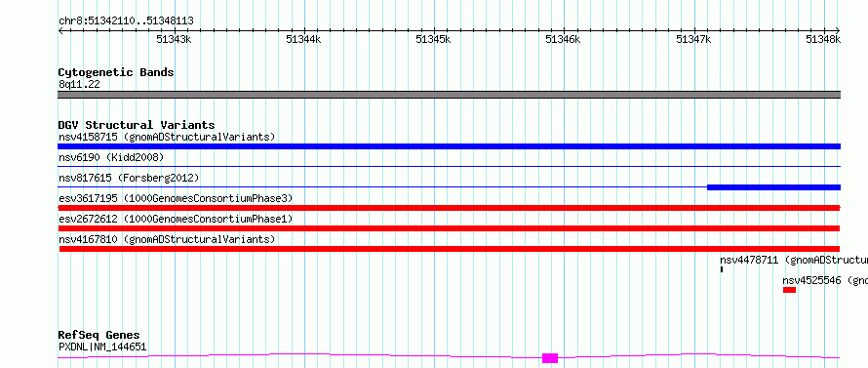Click the RefSeq Genes track title
The image size is (868, 368).
pos(99,336)
